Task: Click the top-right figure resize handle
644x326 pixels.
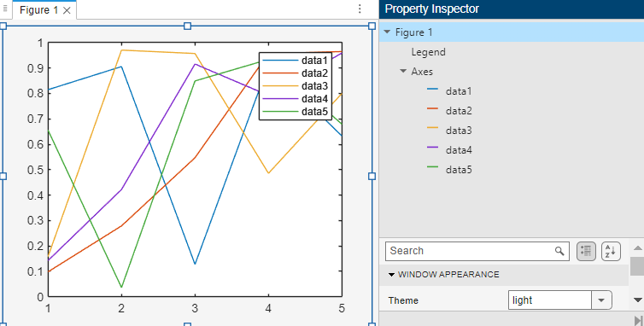Action: [x=372, y=26]
